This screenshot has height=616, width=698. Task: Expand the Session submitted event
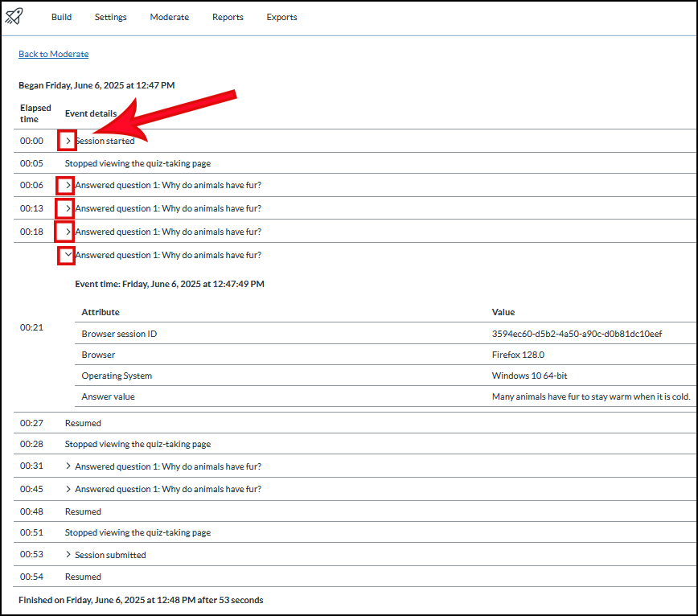68,555
